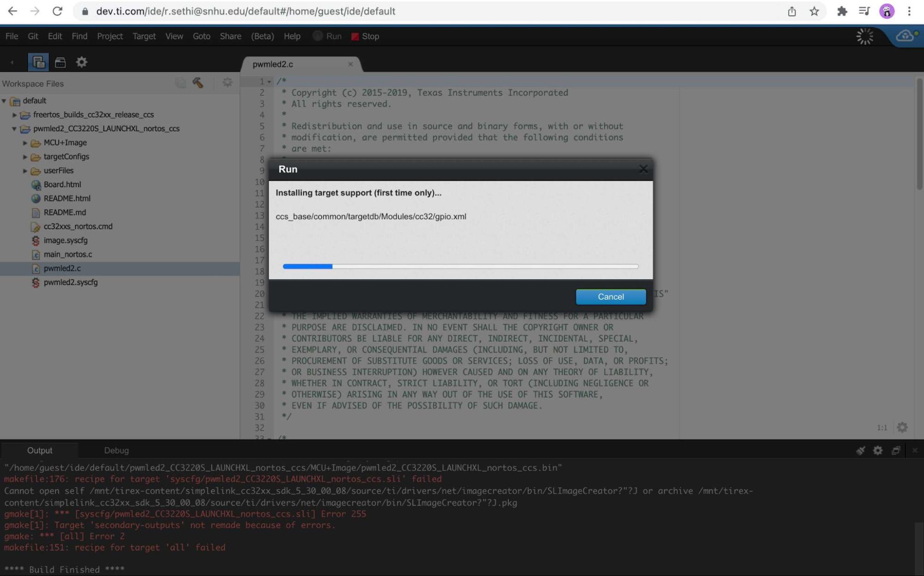The height and width of the screenshot is (576, 924).
Task: Expand the MCU+Image folder
Action: pyautogui.click(x=25, y=143)
